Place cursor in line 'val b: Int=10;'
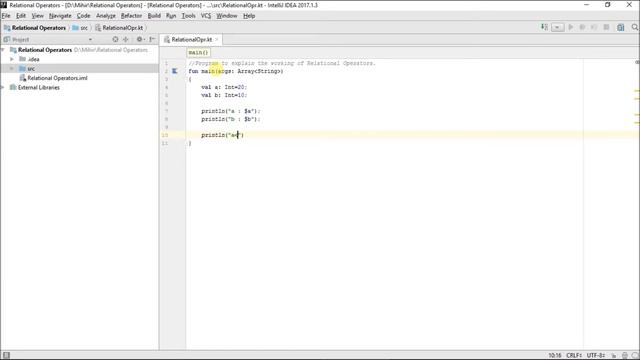The width and height of the screenshot is (640, 360). click(224, 95)
